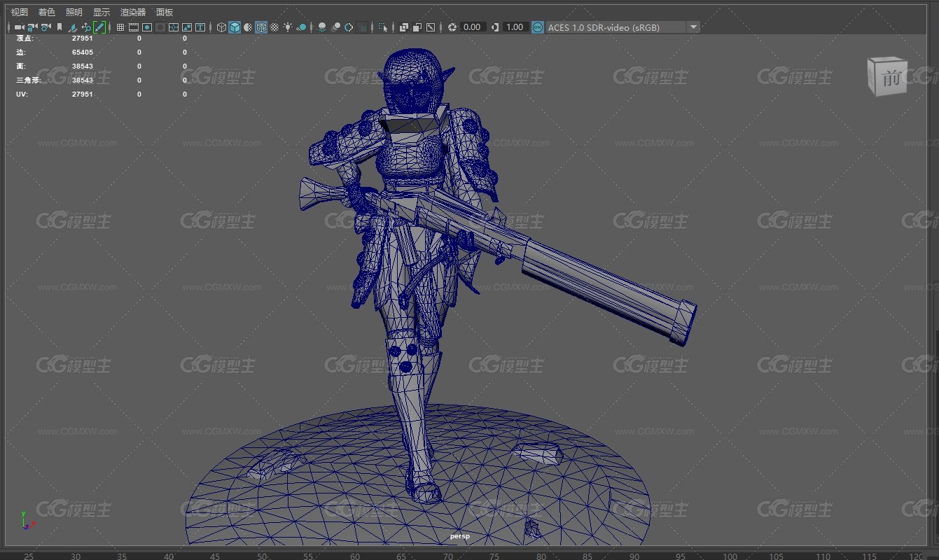Click the Select Camera icon
This screenshot has height=560, width=939.
(x=19, y=27)
